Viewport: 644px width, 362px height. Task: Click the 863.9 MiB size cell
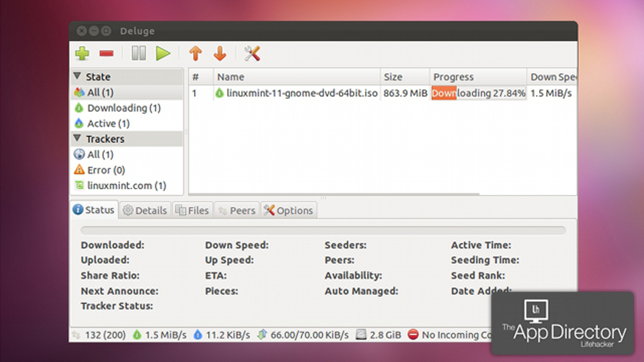pos(405,93)
